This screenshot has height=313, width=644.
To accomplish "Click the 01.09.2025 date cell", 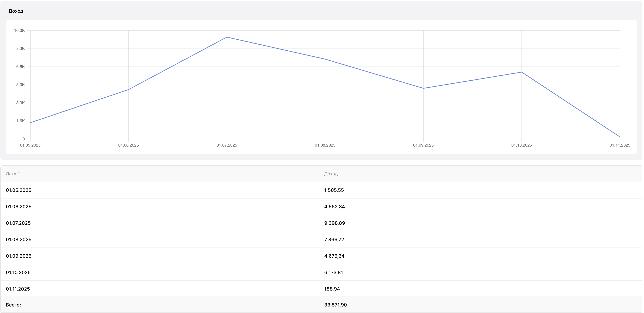I will coord(19,256).
